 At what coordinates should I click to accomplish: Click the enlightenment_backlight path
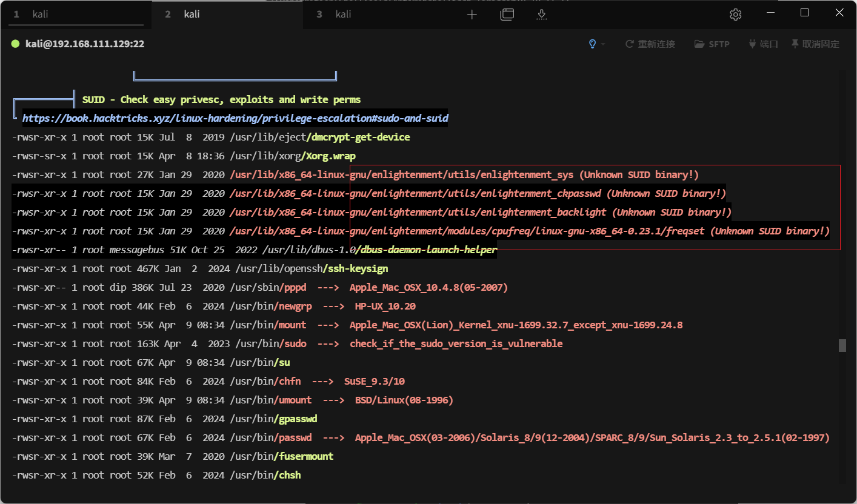click(x=418, y=213)
